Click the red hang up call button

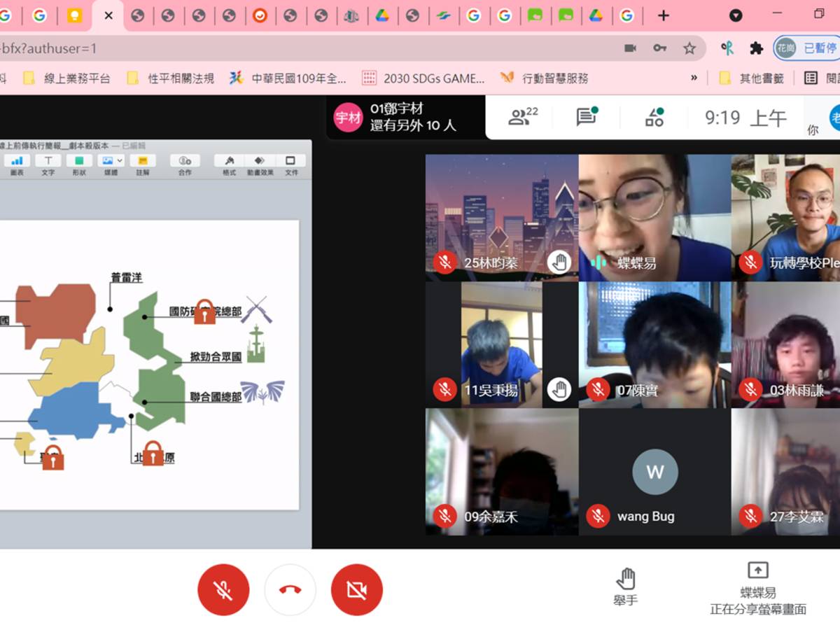pyautogui.click(x=290, y=590)
